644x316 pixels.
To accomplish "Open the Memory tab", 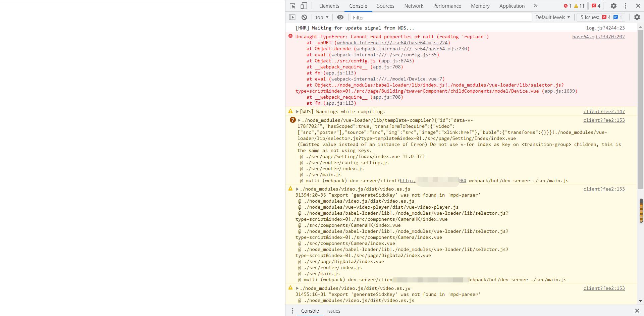I will tap(480, 6).
